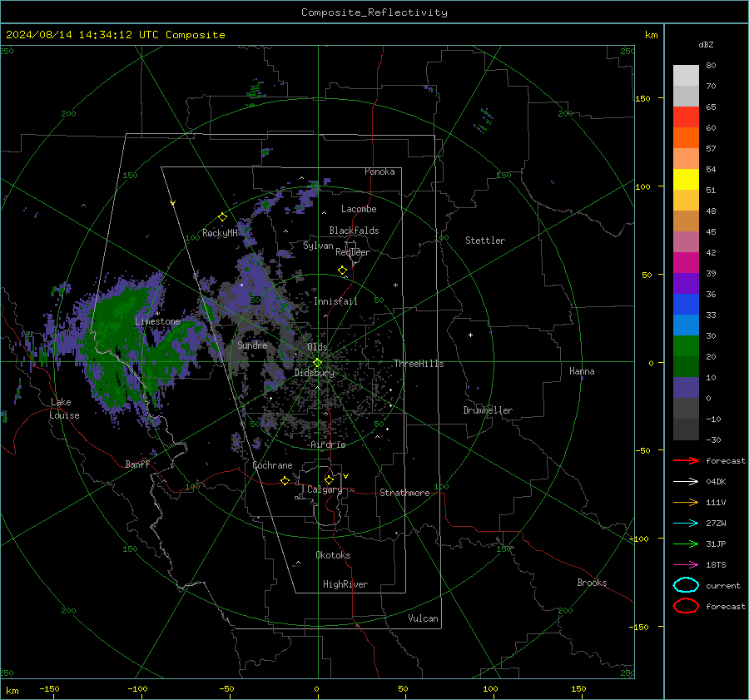Viewport: 749px width, 700px height.
Task: Click the yellow diamond marker below Cochrane
Action: tap(285, 480)
